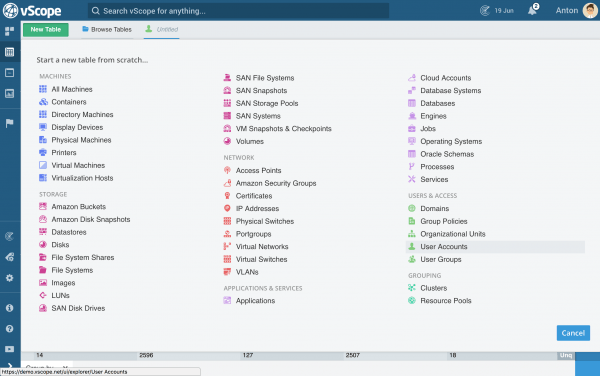Click the vScope search field
Screen dimensions: 600x376
239,11
